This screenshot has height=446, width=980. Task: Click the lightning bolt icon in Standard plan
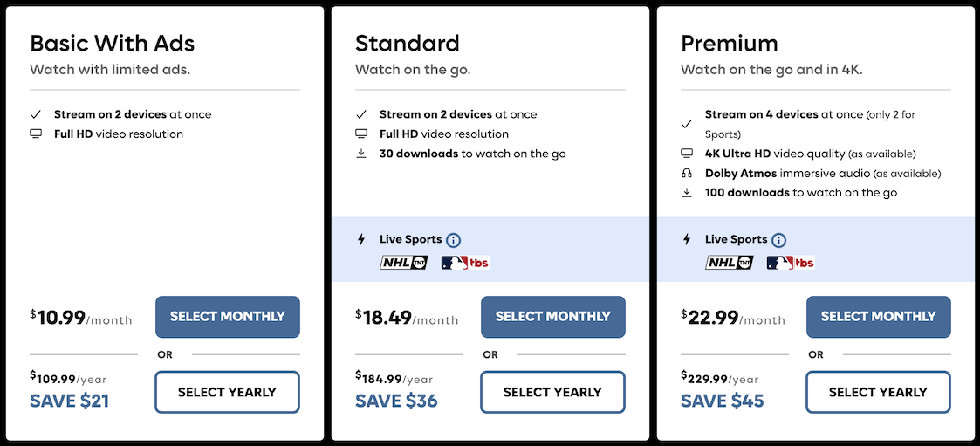(x=361, y=239)
